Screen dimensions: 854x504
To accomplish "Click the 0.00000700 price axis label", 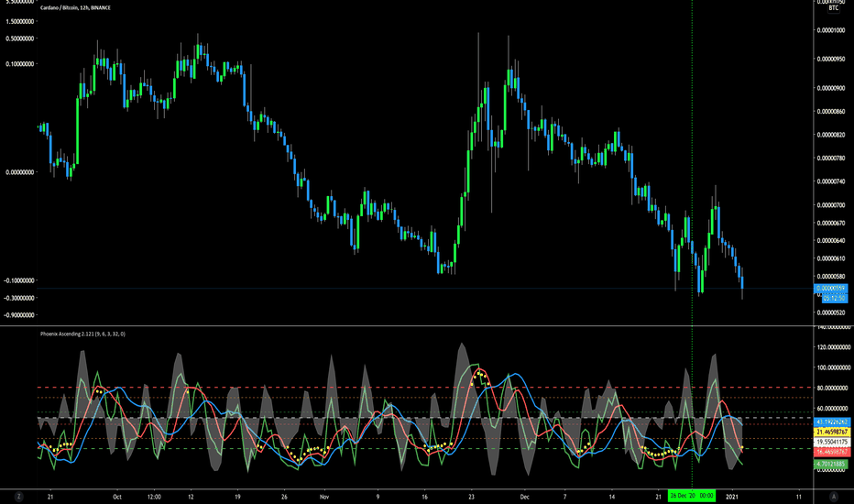I will coord(831,205).
